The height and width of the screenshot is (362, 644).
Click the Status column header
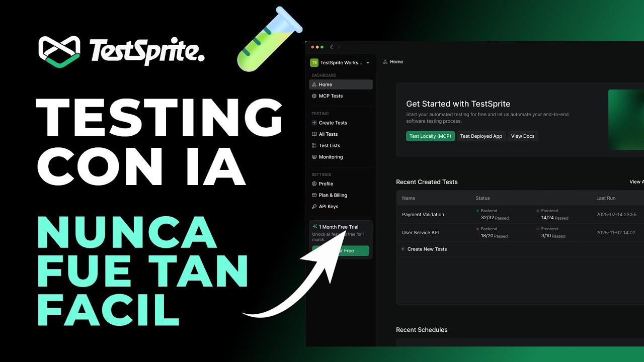pos(482,198)
